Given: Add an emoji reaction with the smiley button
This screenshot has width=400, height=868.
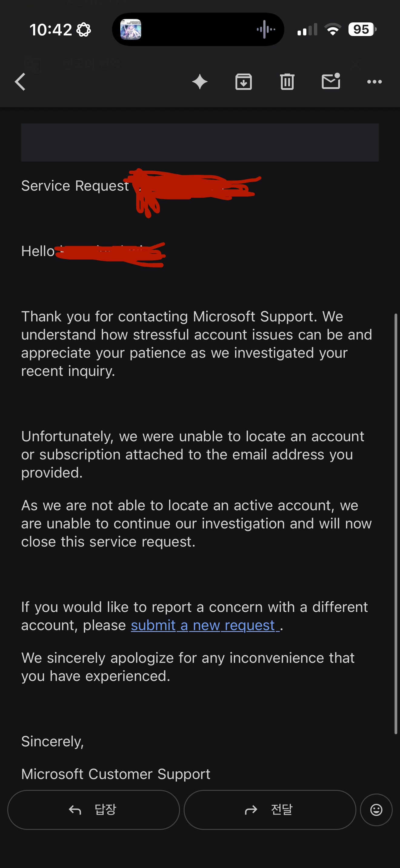Looking at the screenshot, I should click(x=376, y=810).
